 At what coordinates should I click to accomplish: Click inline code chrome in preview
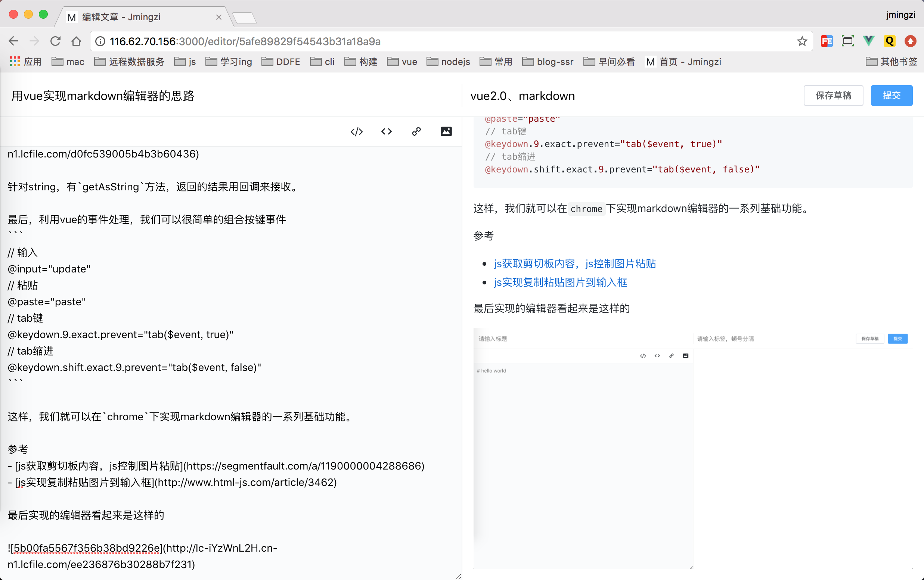click(586, 209)
